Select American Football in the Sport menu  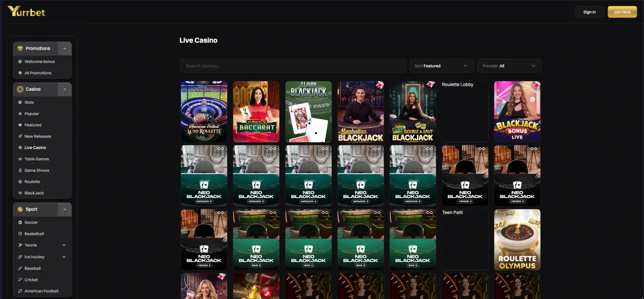click(42, 291)
